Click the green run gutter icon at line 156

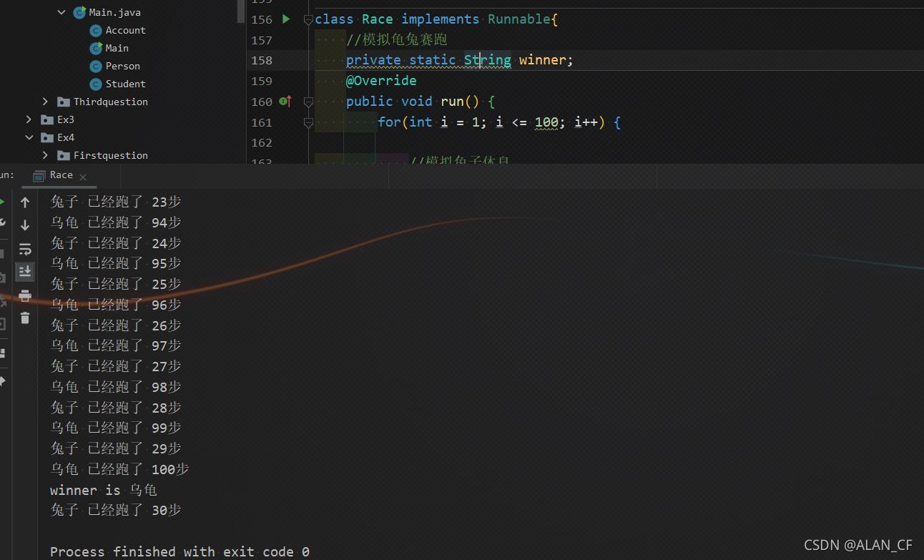(286, 19)
